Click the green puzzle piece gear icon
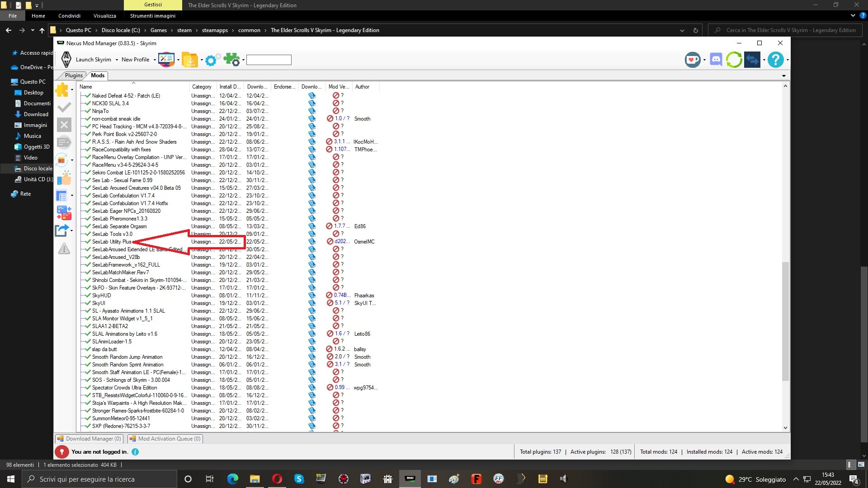This screenshot has height=488, width=868. (232, 60)
